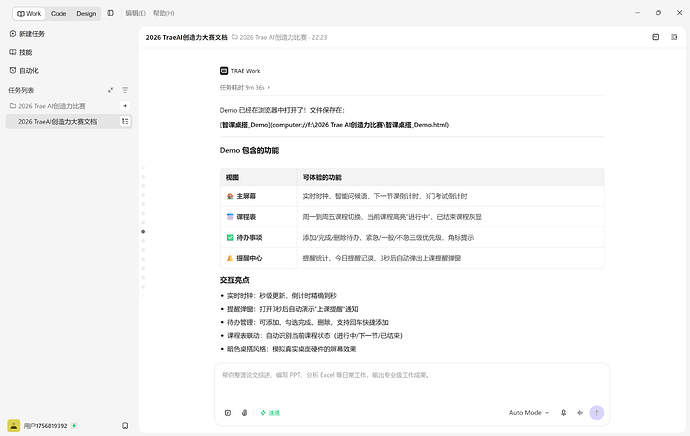Switch to the Design tab
This screenshot has width=690, height=436.
pos(86,14)
